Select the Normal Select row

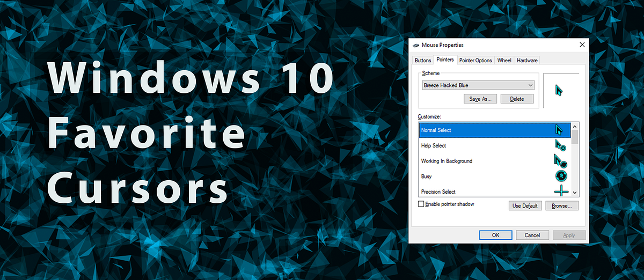pos(495,130)
